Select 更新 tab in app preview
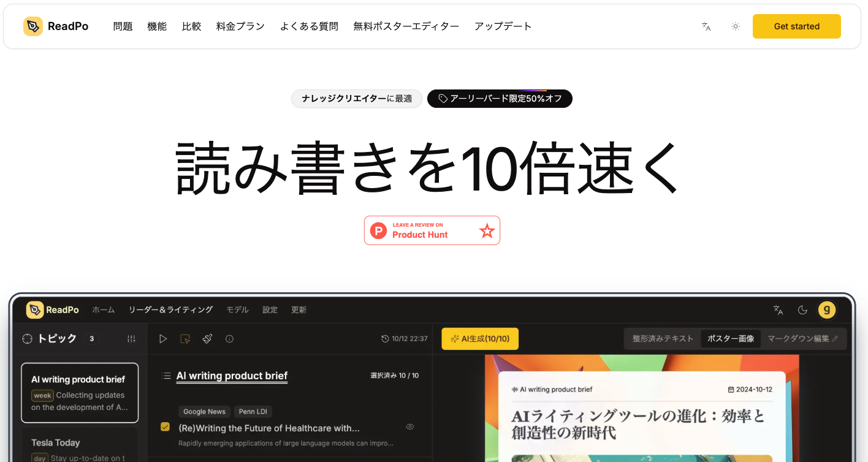The image size is (868, 462). coord(299,310)
